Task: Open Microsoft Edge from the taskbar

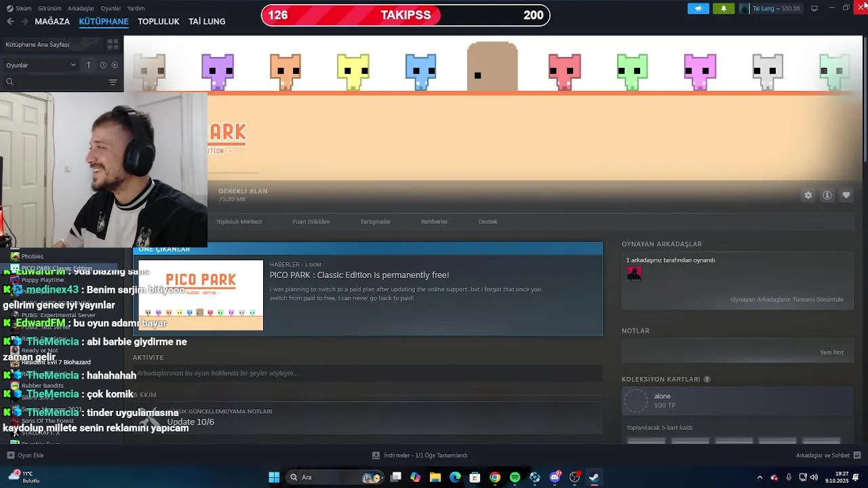Action: click(x=455, y=477)
